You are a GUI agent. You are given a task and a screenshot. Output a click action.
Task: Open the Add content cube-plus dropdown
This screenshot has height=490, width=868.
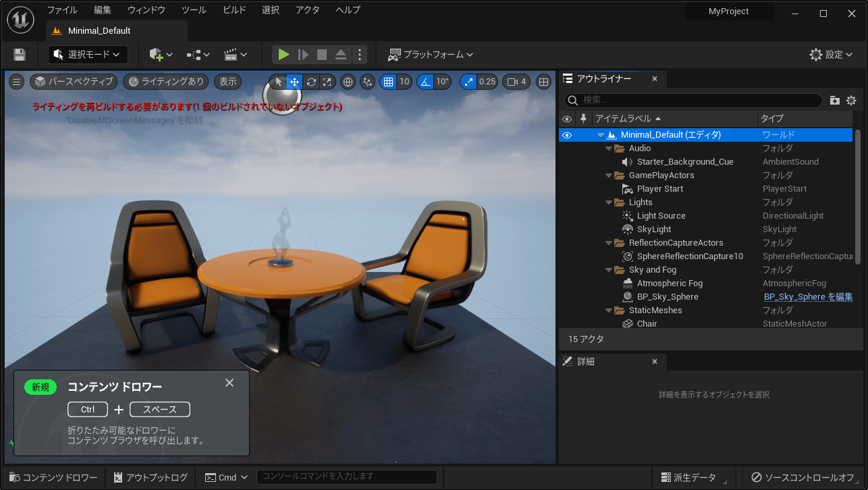(x=161, y=55)
